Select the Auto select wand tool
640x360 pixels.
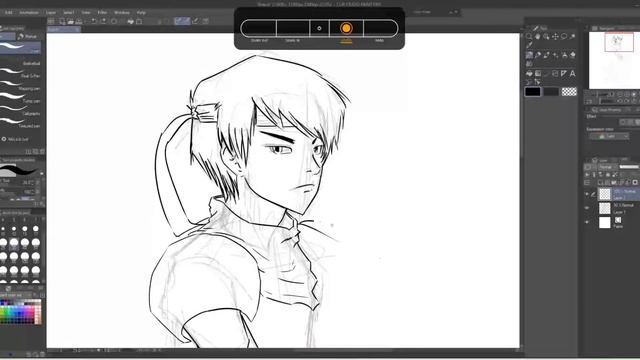click(573, 36)
